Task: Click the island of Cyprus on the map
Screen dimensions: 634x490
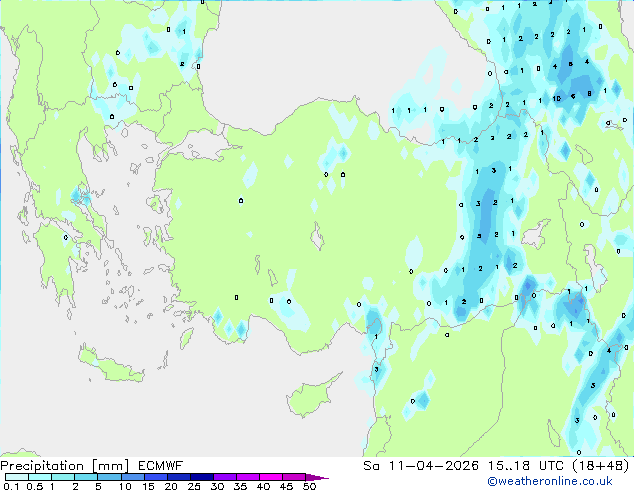Action: (x=311, y=396)
